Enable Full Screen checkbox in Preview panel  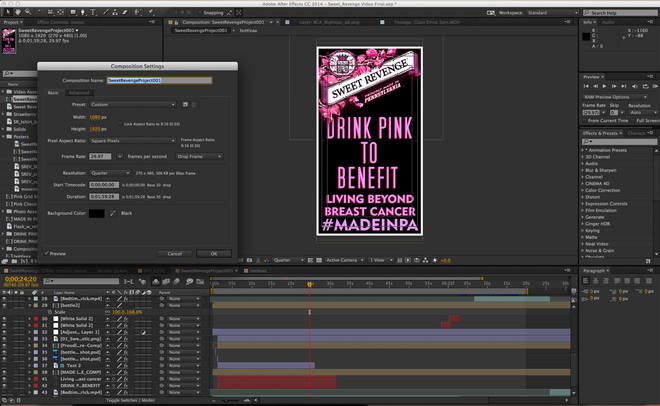tap(633, 121)
